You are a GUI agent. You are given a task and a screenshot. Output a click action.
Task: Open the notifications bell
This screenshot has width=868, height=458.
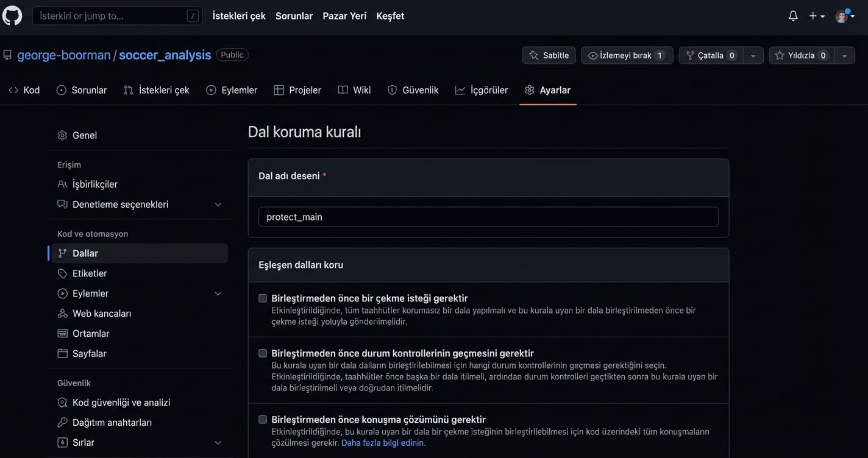(792, 16)
